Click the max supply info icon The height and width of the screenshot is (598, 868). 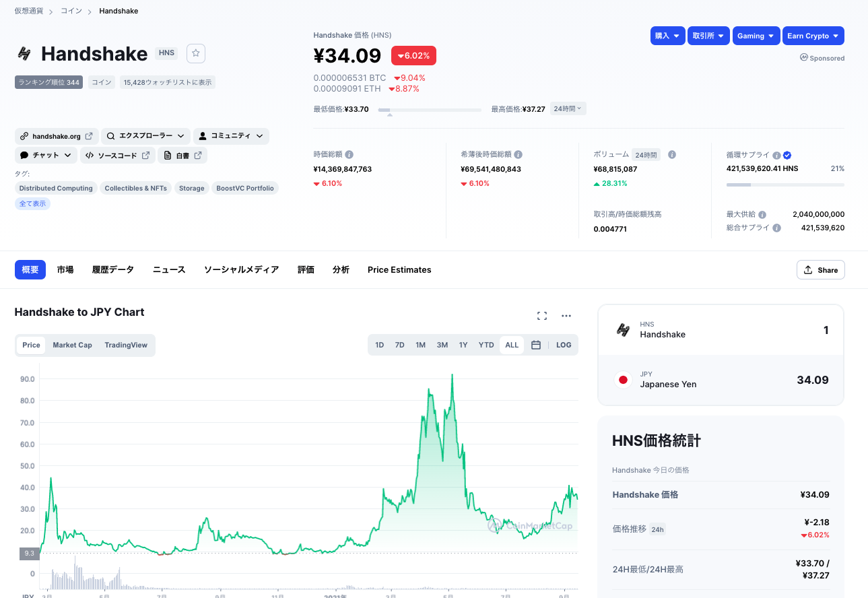(762, 215)
